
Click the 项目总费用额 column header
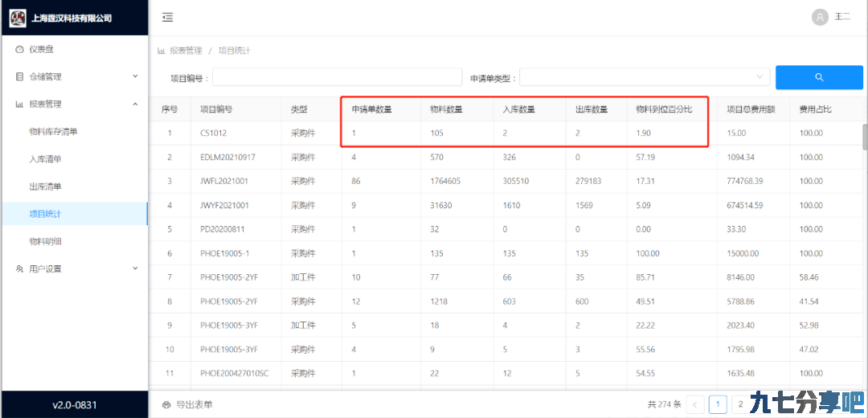click(x=751, y=109)
